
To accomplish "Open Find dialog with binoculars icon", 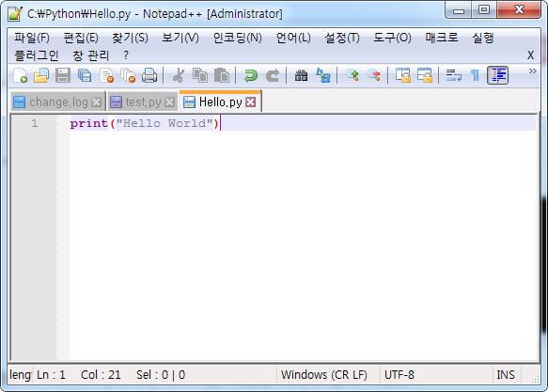I will click(x=301, y=75).
